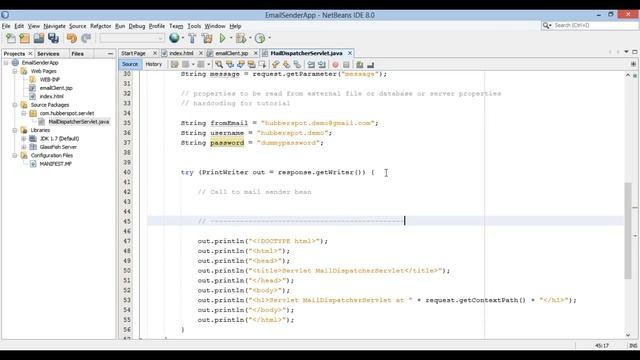Click the red Start Macro Recording icon
Image resolution: width=640 pixels, height=360 pixels.
tap(336, 64)
